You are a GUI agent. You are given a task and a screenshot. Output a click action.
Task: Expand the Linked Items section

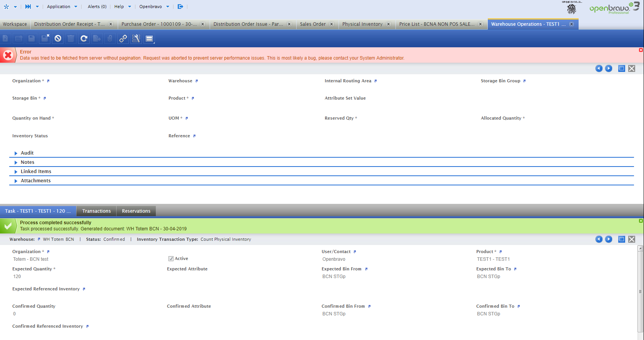coord(35,172)
